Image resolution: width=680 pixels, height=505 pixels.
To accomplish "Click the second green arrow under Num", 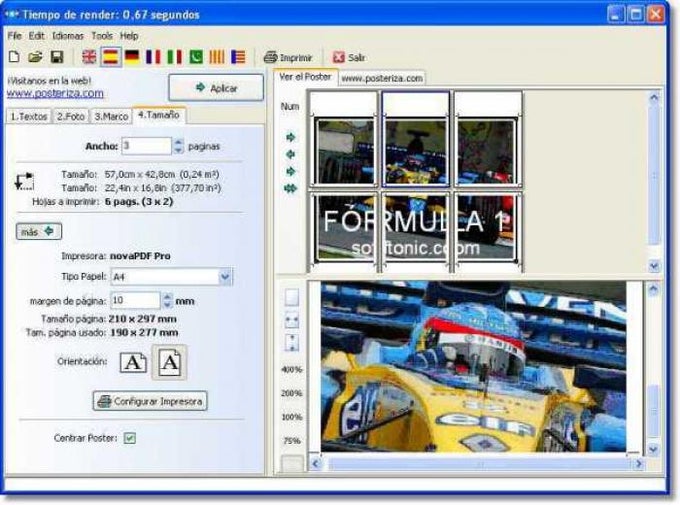I will click(x=291, y=154).
